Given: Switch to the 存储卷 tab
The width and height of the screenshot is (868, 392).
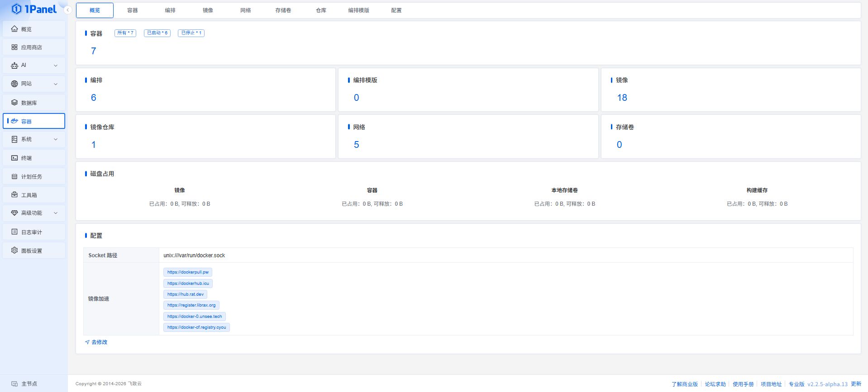Looking at the screenshot, I should point(283,10).
